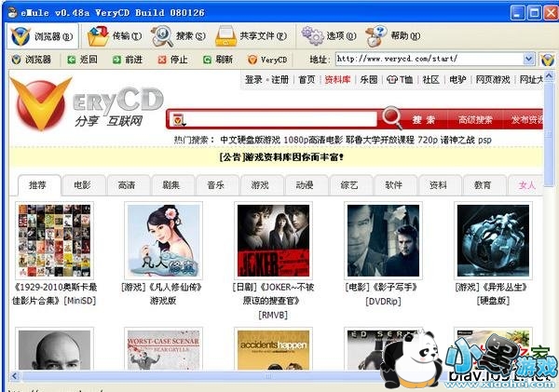Expand the address bar dropdown arrow
This screenshot has width=559, height=392.
(528, 59)
